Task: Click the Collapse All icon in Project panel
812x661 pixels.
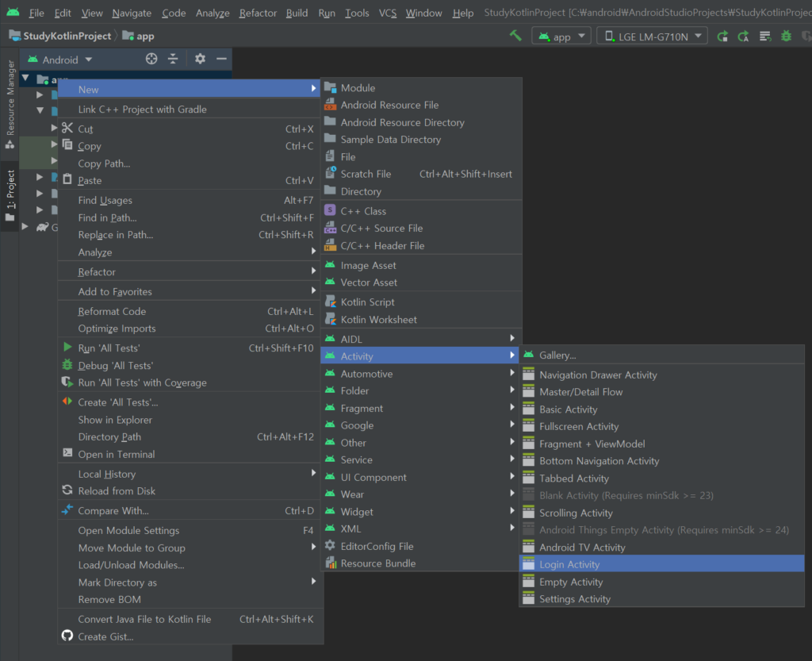Action: tap(173, 59)
